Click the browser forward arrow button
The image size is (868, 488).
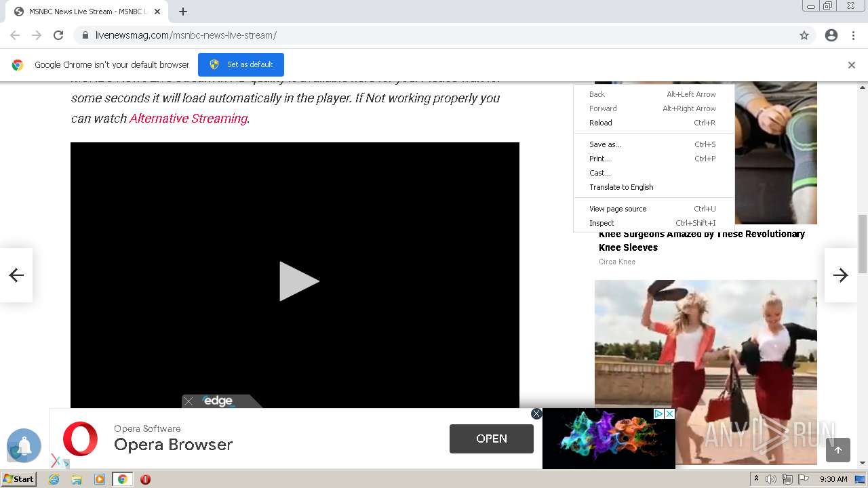tap(37, 35)
